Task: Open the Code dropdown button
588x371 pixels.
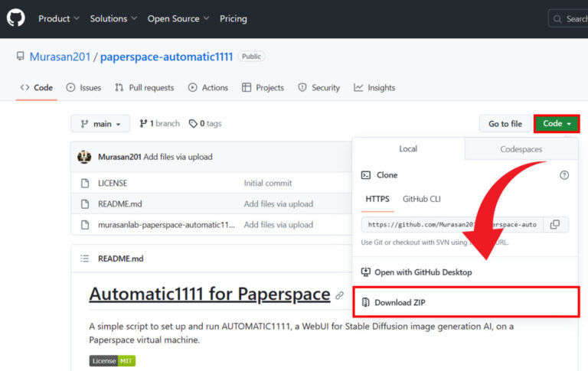Action: point(557,124)
